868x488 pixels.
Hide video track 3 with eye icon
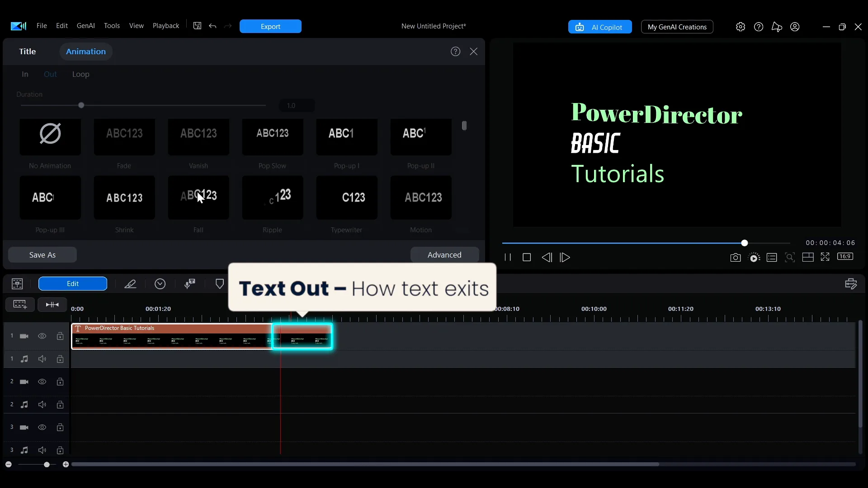click(42, 427)
